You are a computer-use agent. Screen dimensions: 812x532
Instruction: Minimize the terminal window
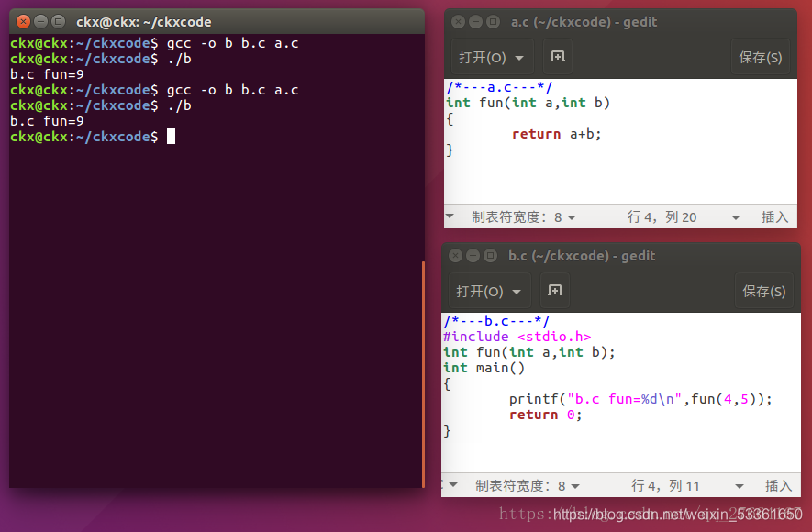(40, 22)
